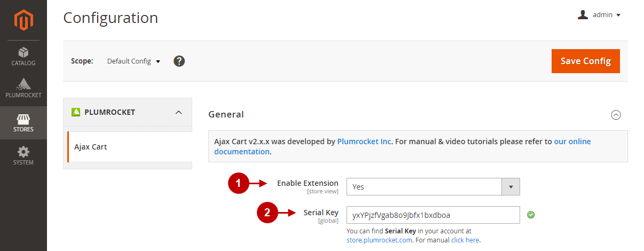The width and height of the screenshot is (644, 251).
Task: Click the admin user avatar icon
Action: click(583, 15)
